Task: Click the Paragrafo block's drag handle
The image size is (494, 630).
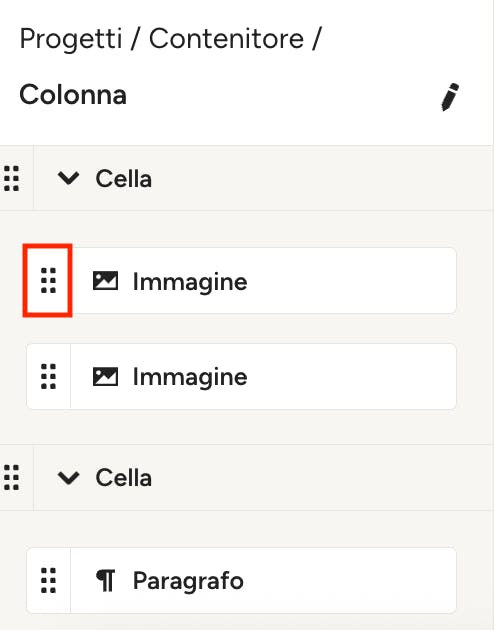Action: tap(48, 580)
